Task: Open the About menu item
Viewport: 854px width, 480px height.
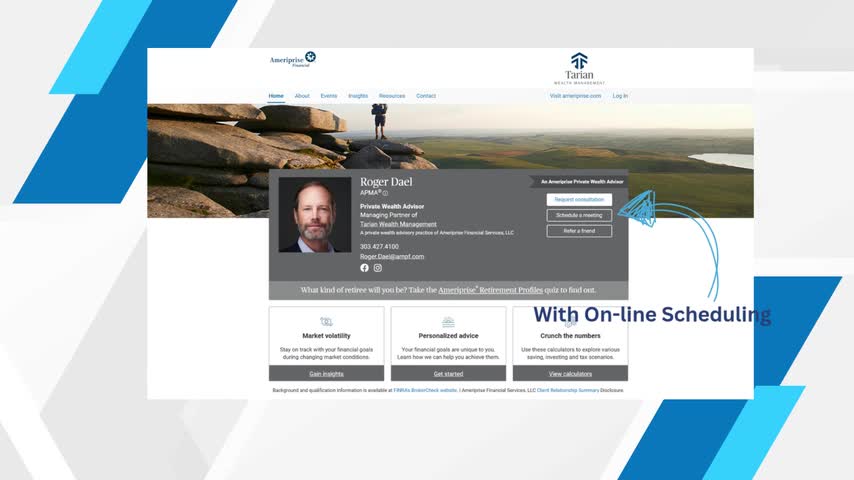Action: pyautogui.click(x=302, y=96)
